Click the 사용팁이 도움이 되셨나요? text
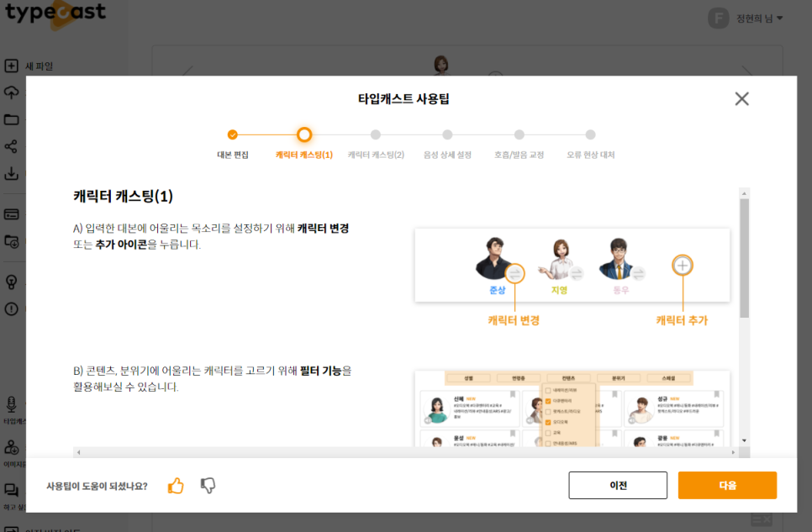The height and width of the screenshot is (532, 812). tap(97, 486)
